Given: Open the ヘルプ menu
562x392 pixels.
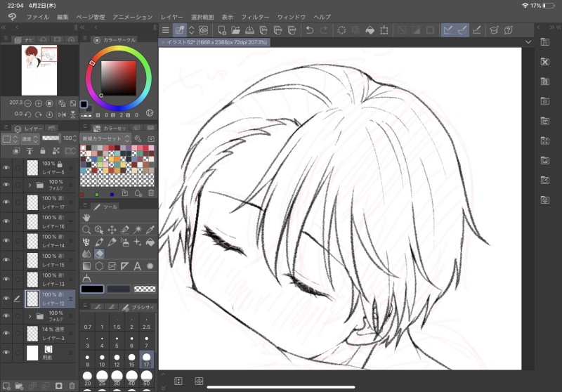Looking at the screenshot, I should 322,17.
